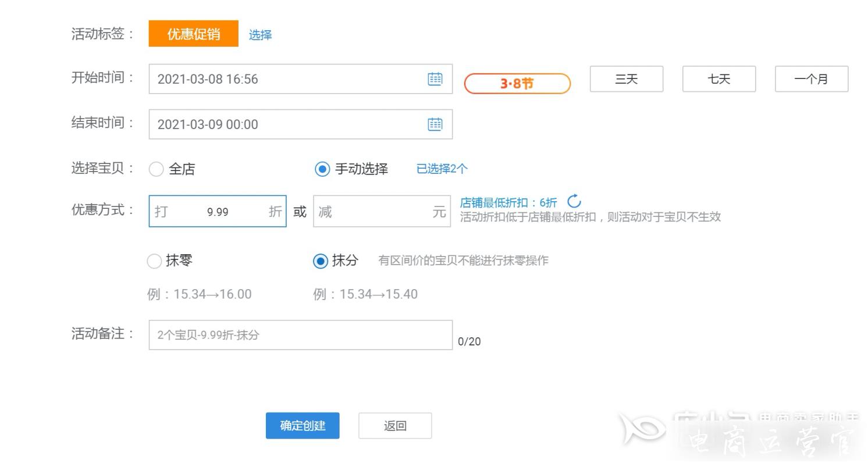The width and height of the screenshot is (868, 463).
Task: Click the 有区间价的宝贝不能进行抹零操作 hint
Action: (x=463, y=261)
